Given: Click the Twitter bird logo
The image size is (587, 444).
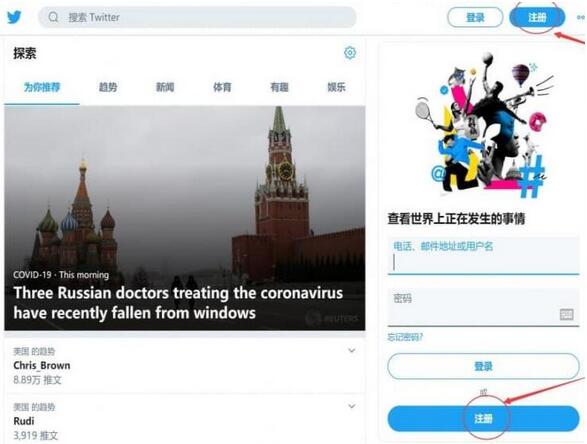Looking at the screenshot, I should (x=14, y=17).
